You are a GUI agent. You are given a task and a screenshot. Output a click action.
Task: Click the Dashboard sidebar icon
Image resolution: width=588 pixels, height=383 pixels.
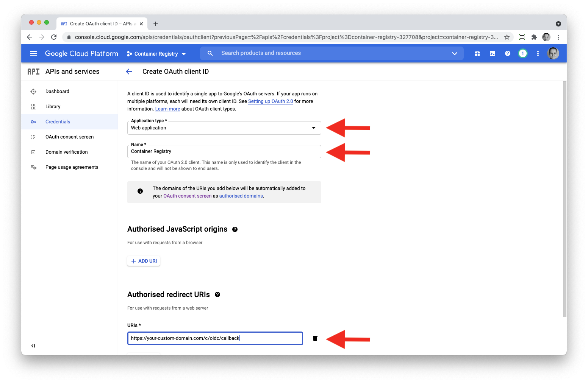33,92
